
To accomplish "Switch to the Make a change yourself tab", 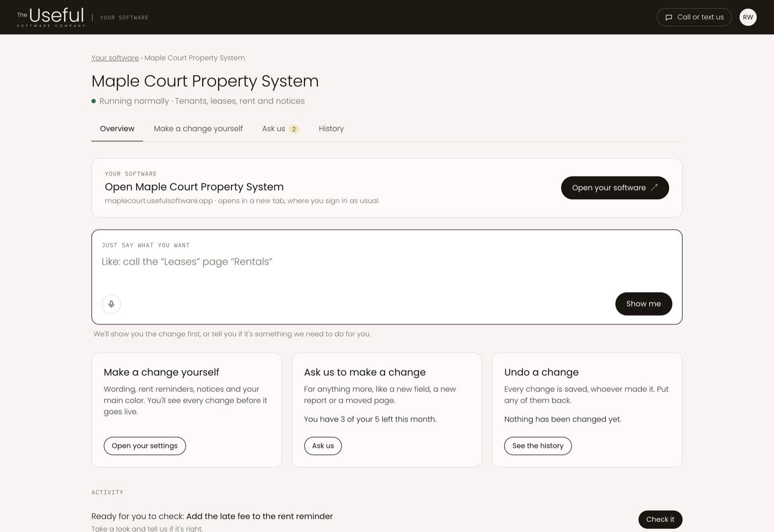I will pyautogui.click(x=198, y=128).
